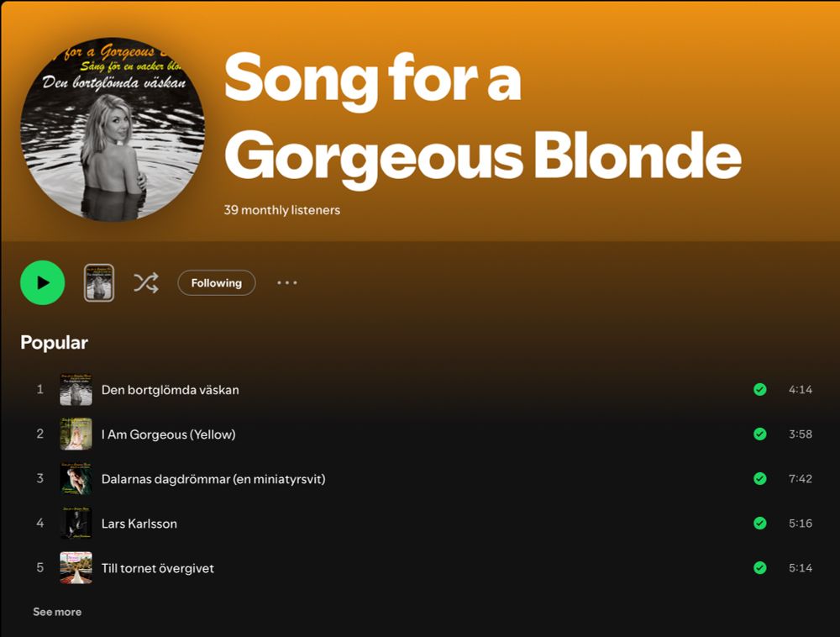Click the green Play button
The width and height of the screenshot is (840, 637).
click(42, 283)
